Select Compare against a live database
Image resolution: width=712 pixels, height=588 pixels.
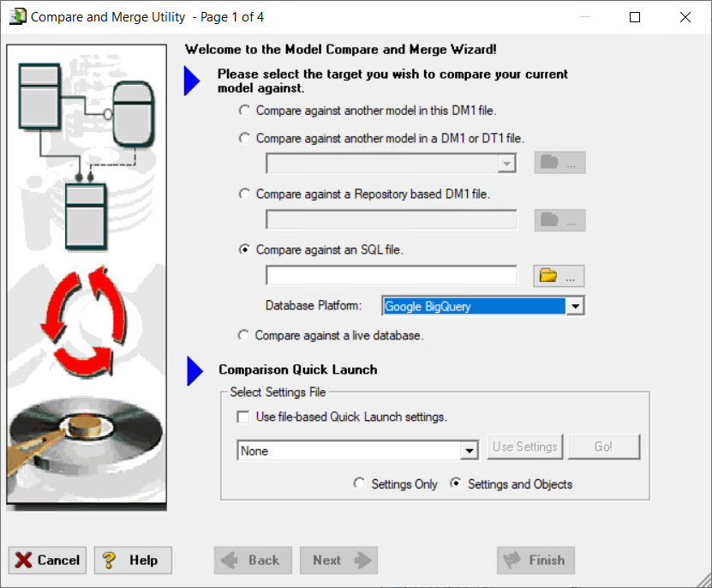pyautogui.click(x=244, y=335)
